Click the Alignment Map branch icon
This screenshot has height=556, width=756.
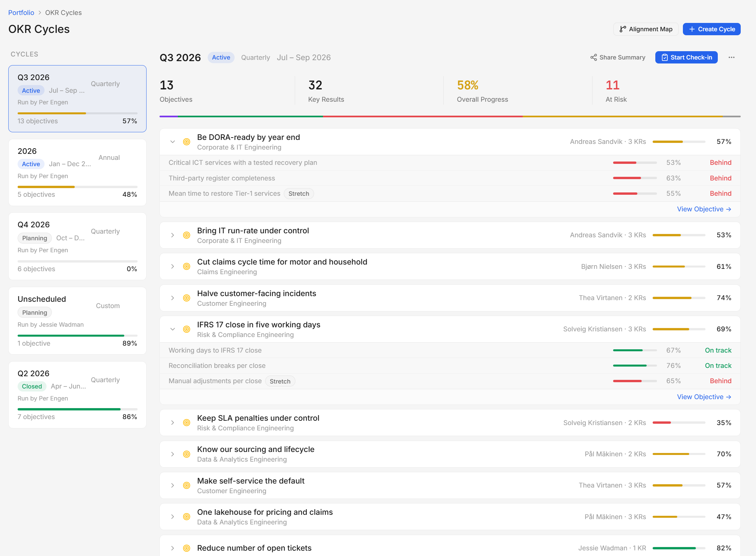click(x=623, y=29)
